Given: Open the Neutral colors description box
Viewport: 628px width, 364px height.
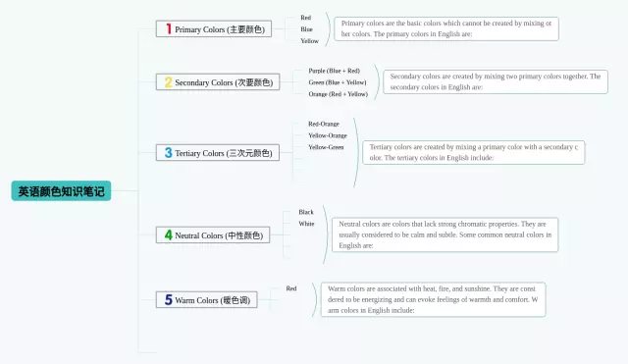Looking at the screenshot, I should [445, 234].
